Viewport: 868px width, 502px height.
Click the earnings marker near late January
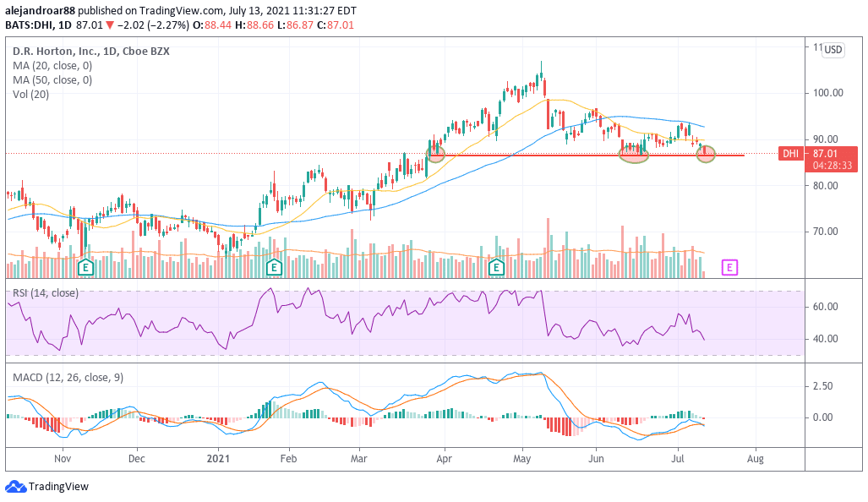click(x=274, y=268)
